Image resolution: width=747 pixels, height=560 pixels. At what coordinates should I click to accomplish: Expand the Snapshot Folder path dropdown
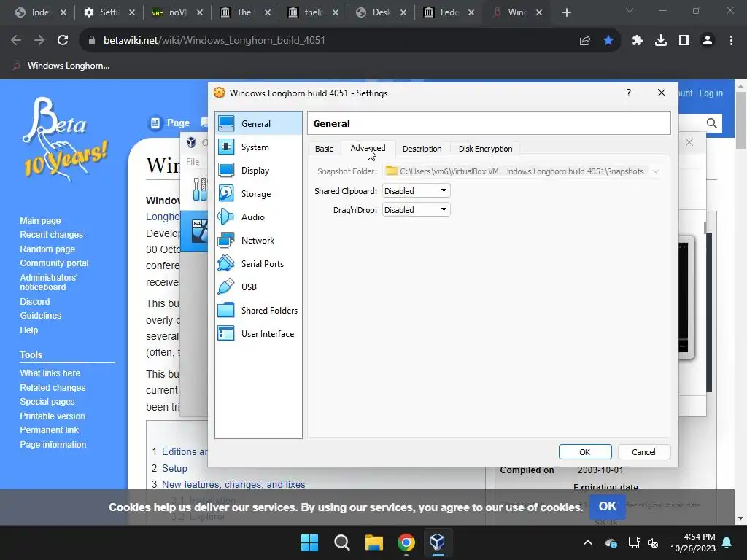[x=656, y=171]
